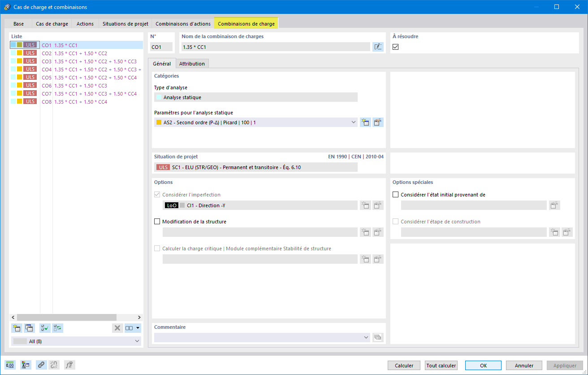Click the list scrollbar right arrow
This screenshot has width=588, height=375.
click(x=139, y=317)
